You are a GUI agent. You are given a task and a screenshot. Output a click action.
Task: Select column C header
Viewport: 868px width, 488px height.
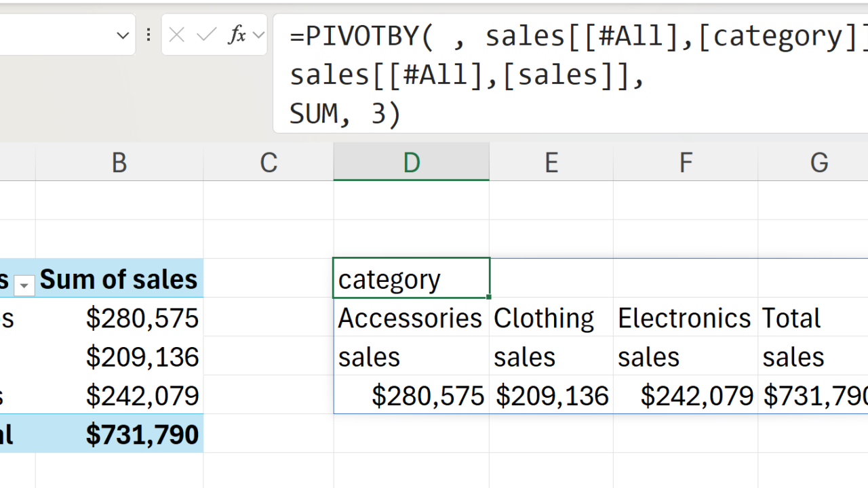pyautogui.click(x=269, y=163)
